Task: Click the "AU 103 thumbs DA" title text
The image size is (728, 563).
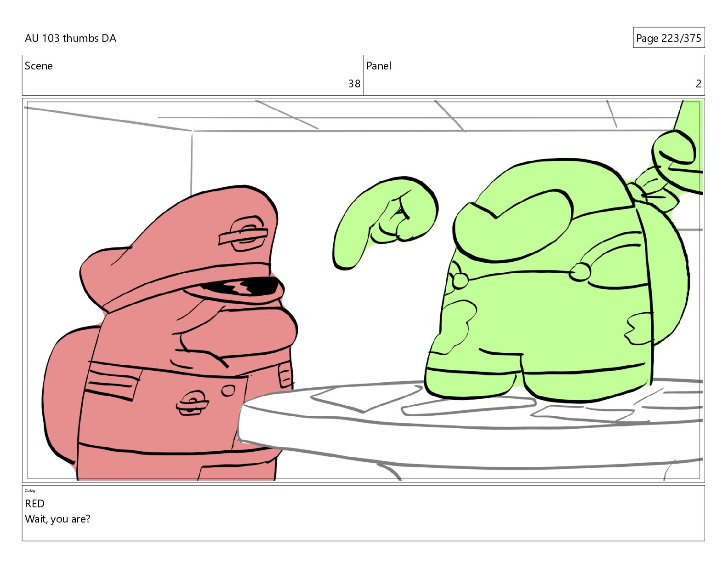Action: click(x=70, y=38)
